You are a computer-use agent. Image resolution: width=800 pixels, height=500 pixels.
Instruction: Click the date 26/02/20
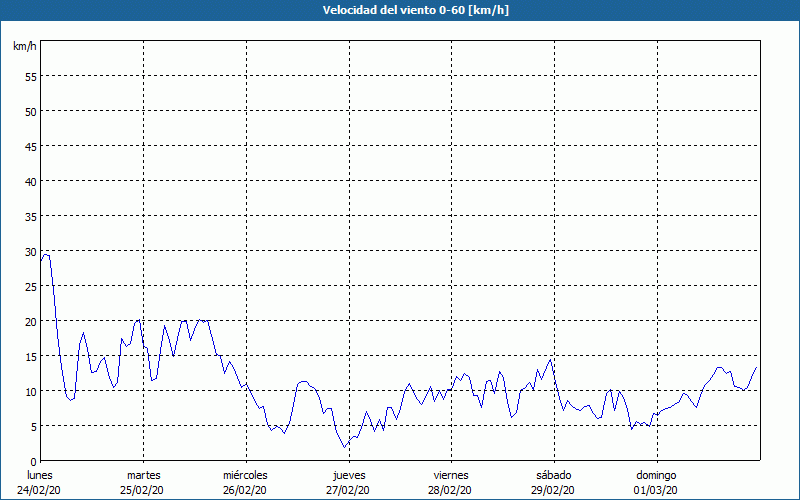245,490
